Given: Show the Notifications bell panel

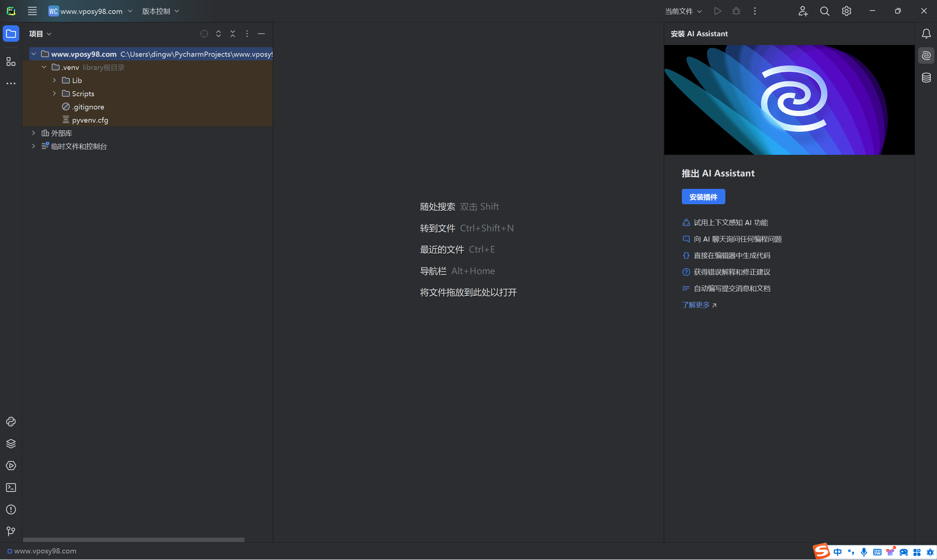Looking at the screenshot, I should click(926, 34).
